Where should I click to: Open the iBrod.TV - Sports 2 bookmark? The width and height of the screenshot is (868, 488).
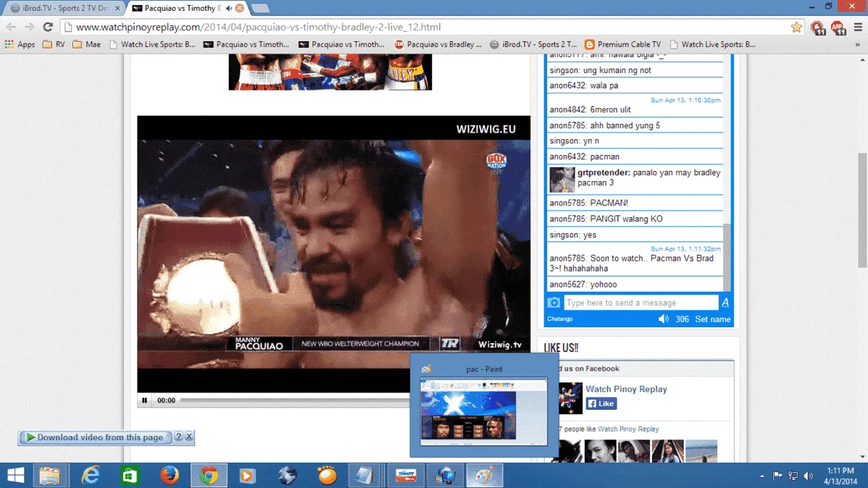pos(534,44)
